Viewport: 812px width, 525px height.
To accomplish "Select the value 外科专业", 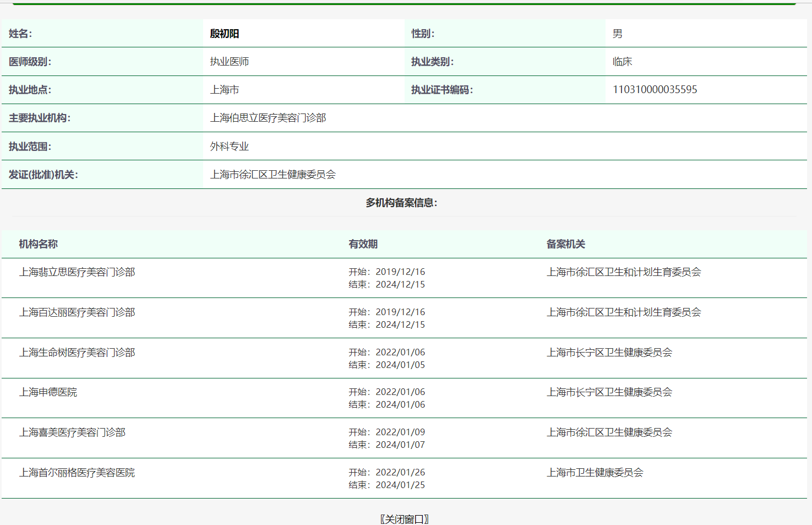I will coord(230,147).
